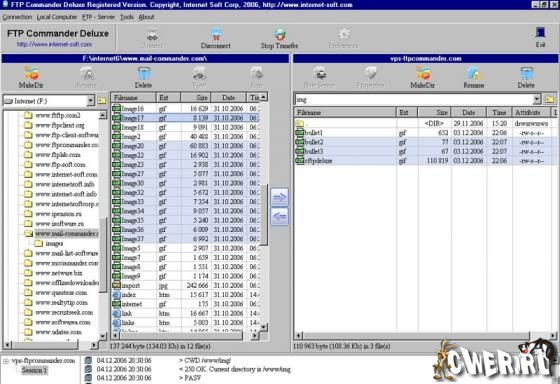
Task: Click the download left-arrow transfer button
Action: [x=280, y=216]
